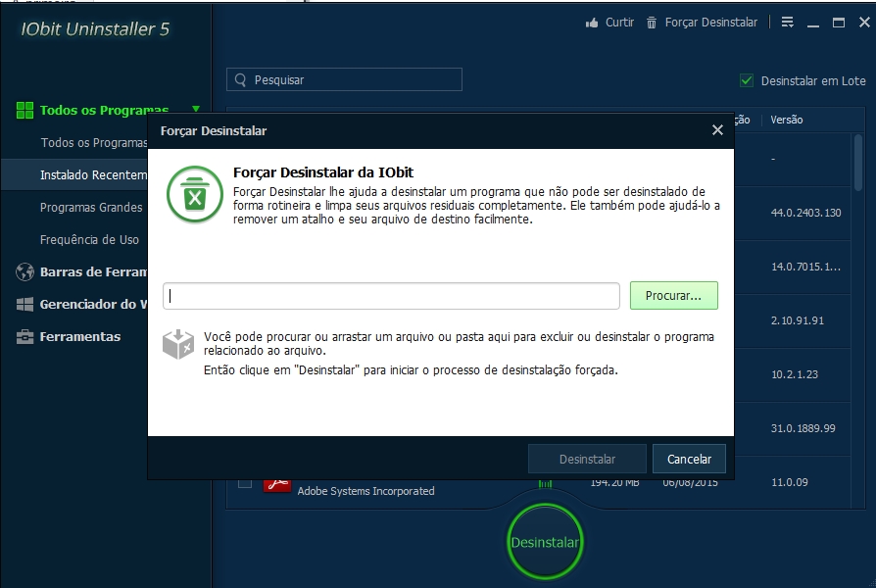876x588 pixels.
Task: Select the green Todos os Programas category header
Action: click(104, 110)
